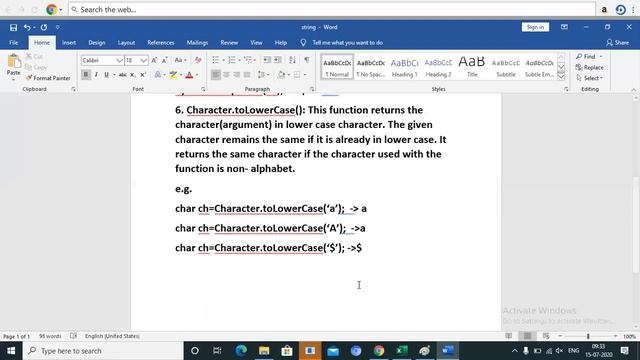The width and height of the screenshot is (640, 360).
Task: Open the Font dialog launcher
Action: (x=203, y=89)
